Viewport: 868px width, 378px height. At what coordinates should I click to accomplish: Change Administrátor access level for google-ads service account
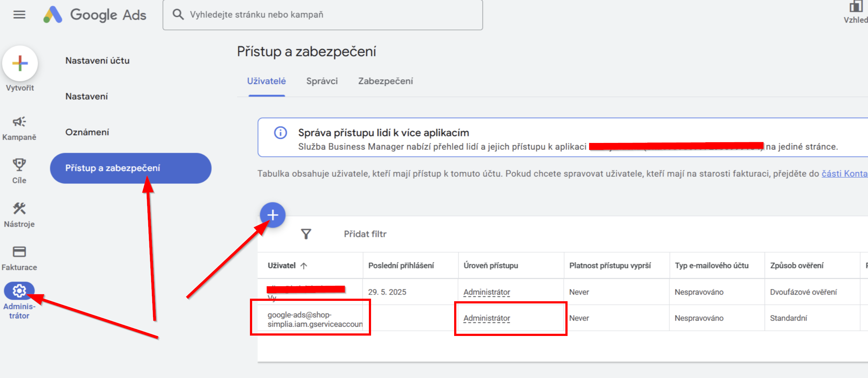pos(487,318)
